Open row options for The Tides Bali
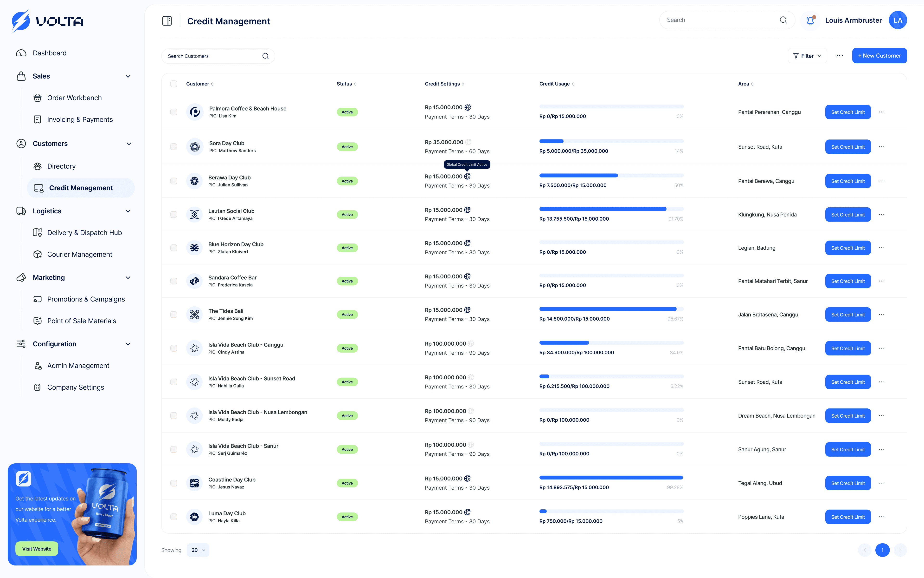The image size is (924, 578). [x=882, y=315]
